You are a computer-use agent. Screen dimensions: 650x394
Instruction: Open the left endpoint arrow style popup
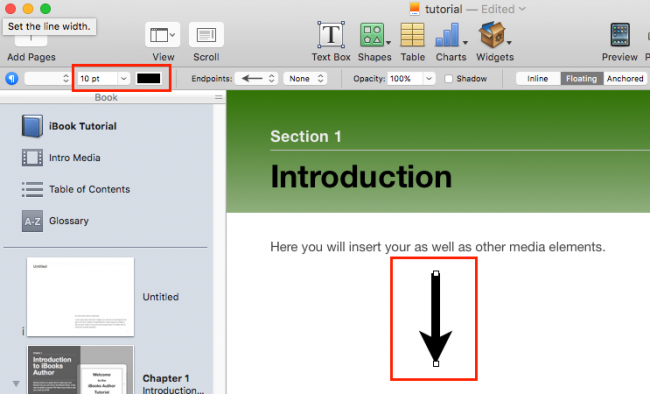(256, 78)
